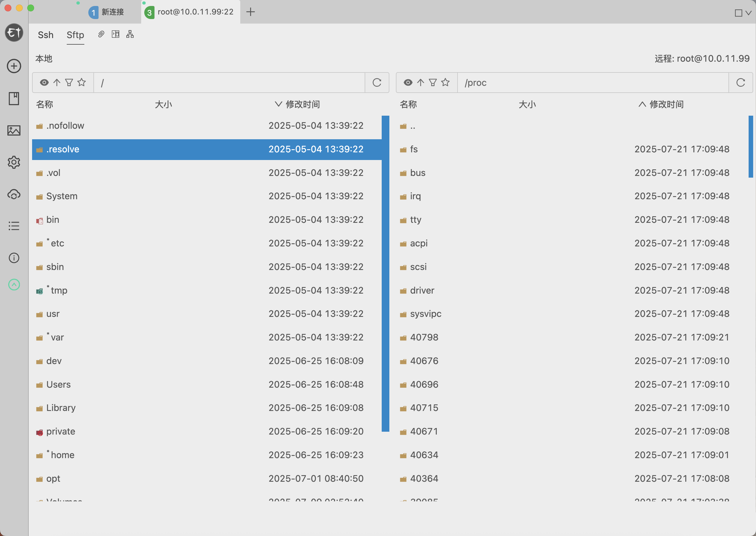Viewport: 756px width, 536px height.
Task: Select the tmp local folder
Action: (207, 290)
